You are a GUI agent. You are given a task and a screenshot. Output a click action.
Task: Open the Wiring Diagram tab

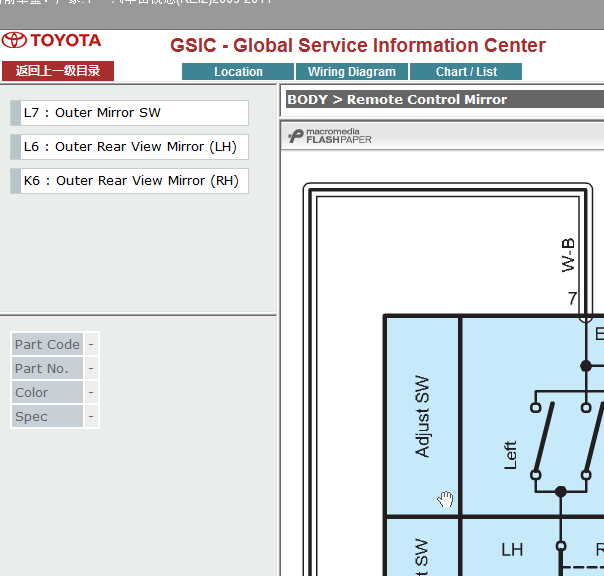pyautogui.click(x=352, y=72)
